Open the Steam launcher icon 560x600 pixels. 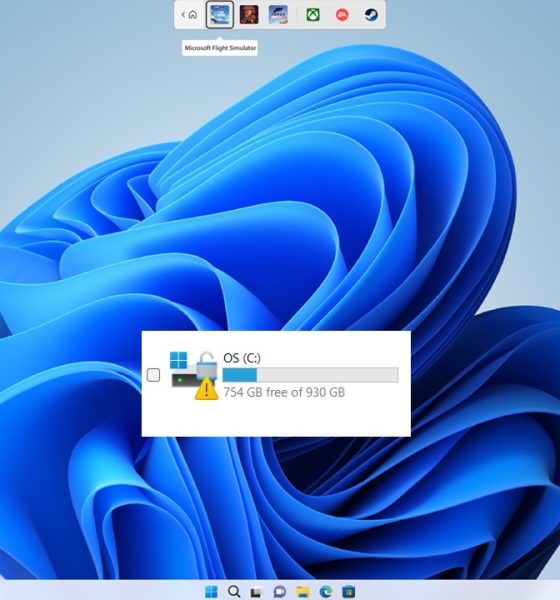tap(371, 15)
